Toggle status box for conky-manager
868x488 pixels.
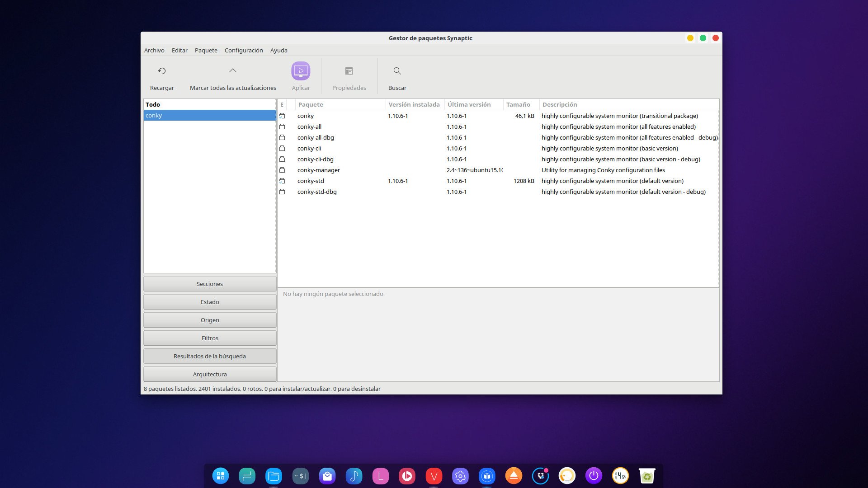282,170
